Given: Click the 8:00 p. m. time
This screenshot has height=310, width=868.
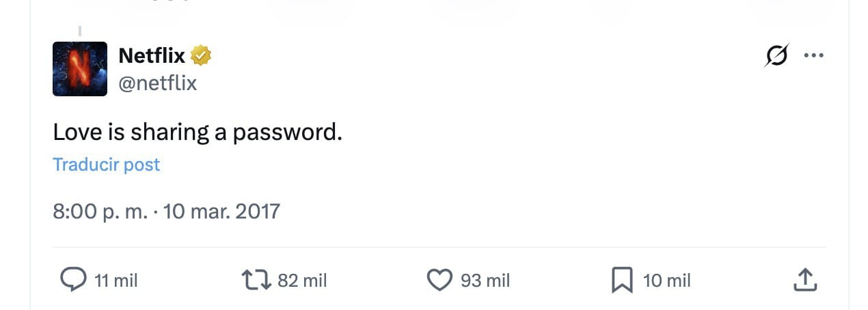Looking at the screenshot, I should point(100,211).
